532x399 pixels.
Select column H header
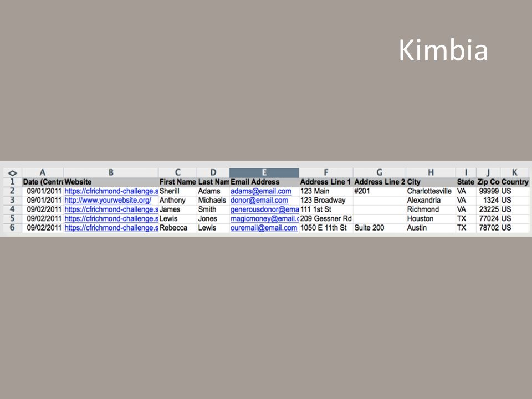point(431,173)
